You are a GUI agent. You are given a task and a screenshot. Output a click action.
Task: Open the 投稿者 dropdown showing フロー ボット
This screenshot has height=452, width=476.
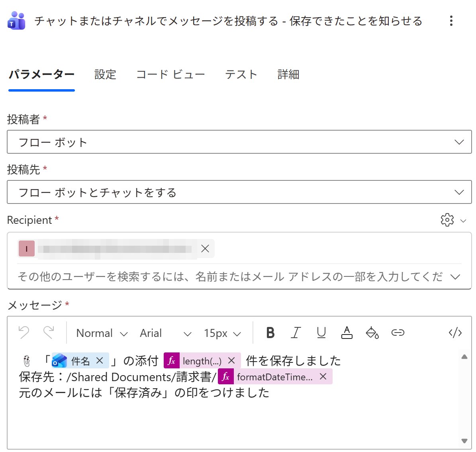(239, 142)
